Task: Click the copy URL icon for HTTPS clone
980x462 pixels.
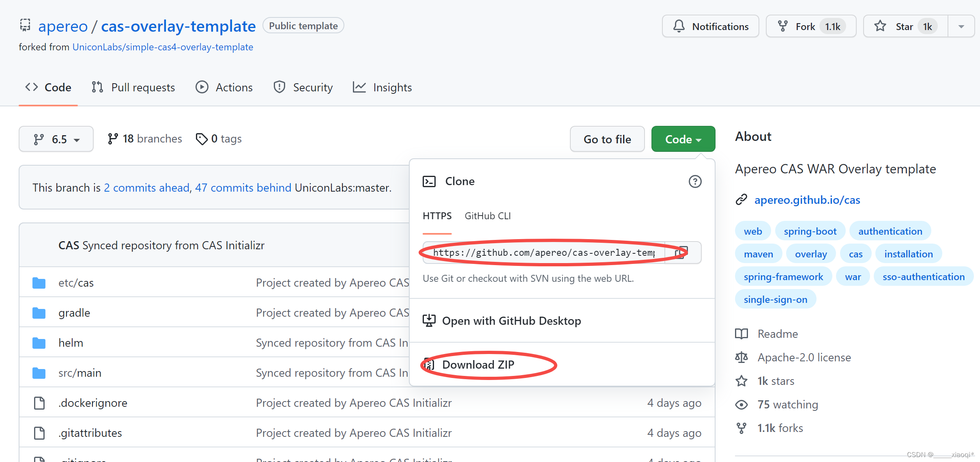Action: pos(683,253)
